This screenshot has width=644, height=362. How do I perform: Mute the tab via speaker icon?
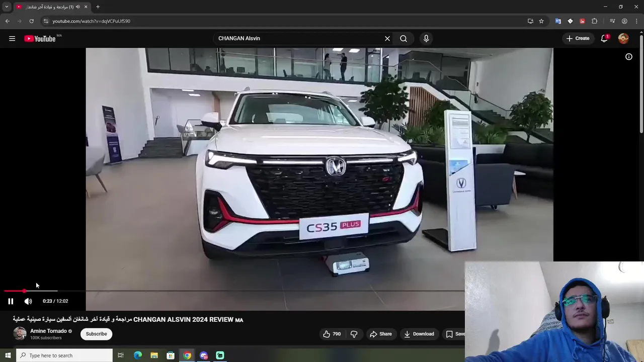(77, 7)
